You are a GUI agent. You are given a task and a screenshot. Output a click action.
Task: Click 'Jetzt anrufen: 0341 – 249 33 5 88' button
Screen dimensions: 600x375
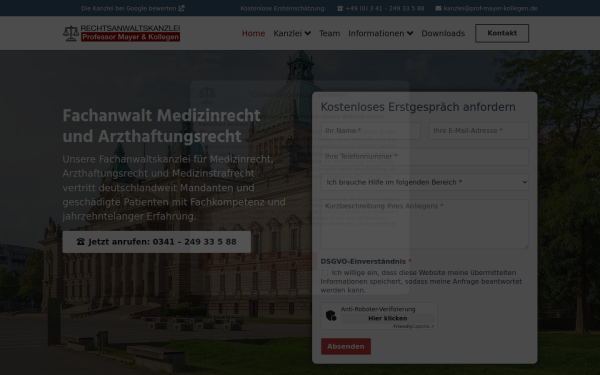click(157, 242)
